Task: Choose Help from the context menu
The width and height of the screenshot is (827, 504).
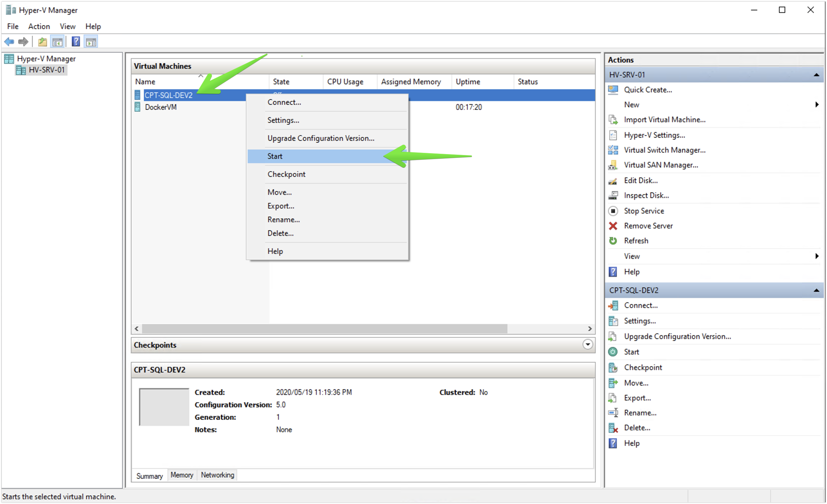Action: 327,251
